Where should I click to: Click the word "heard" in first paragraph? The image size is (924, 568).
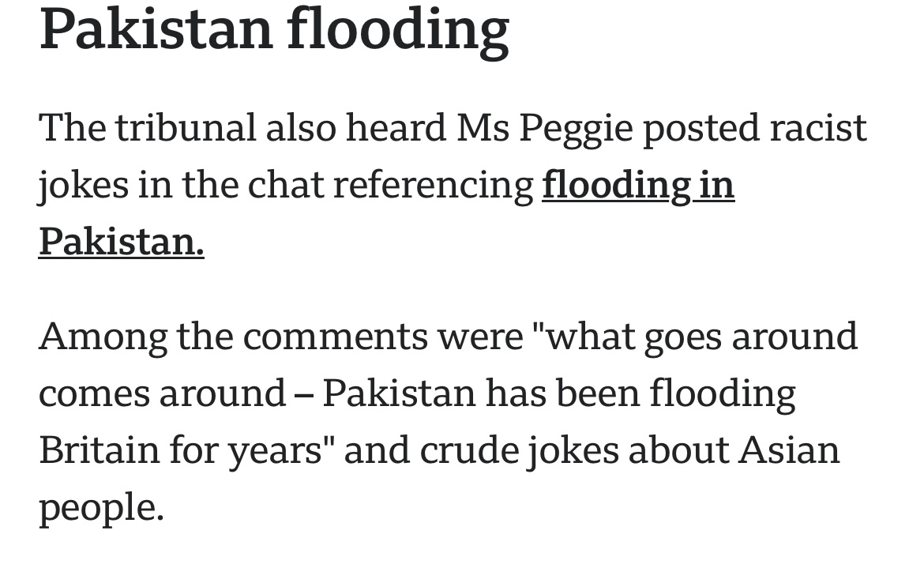pyautogui.click(x=394, y=128)
